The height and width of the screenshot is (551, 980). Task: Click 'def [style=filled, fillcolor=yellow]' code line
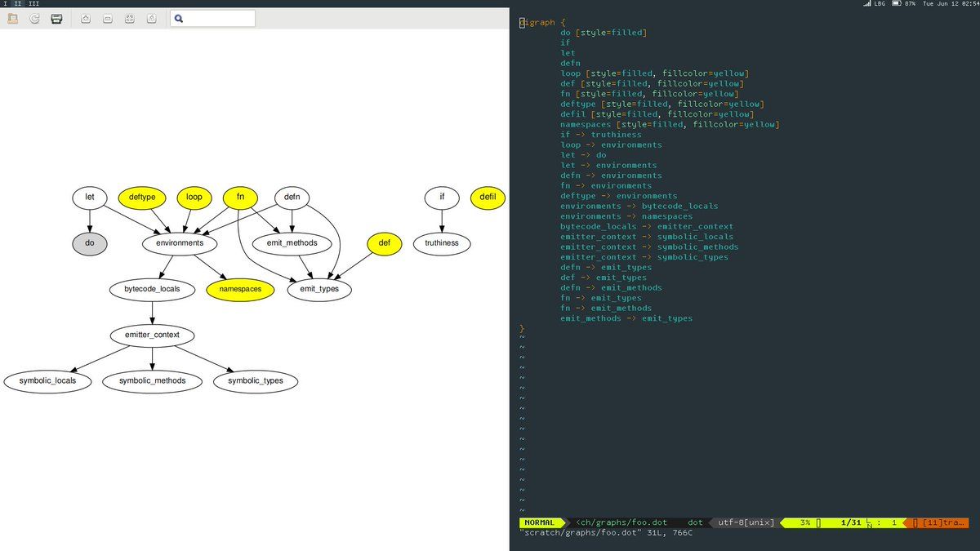pos(652,84)
